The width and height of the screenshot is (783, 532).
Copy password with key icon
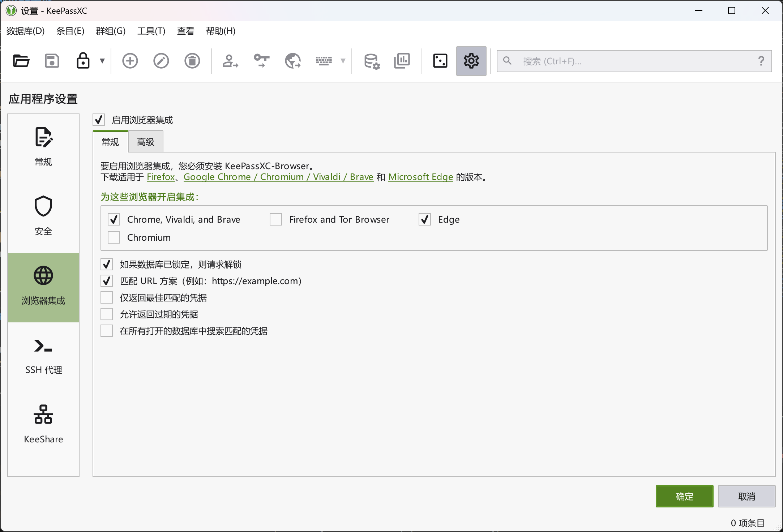261,61
